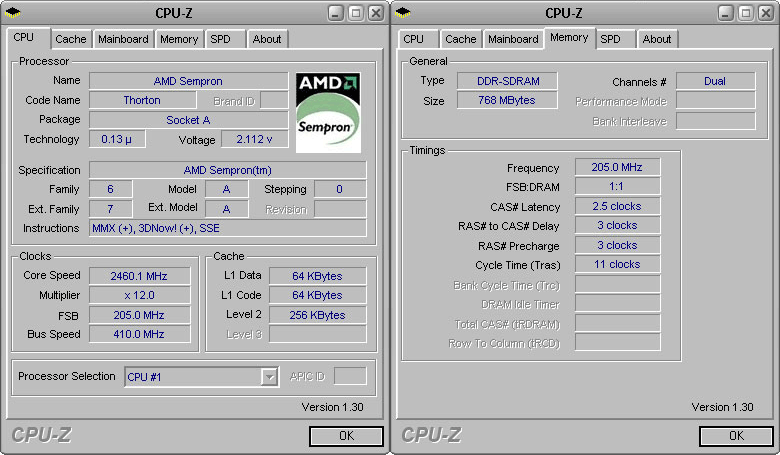Screen dimensions: 780x455
Task: Click the Ext. Family value 7
Action: [110, 209]
